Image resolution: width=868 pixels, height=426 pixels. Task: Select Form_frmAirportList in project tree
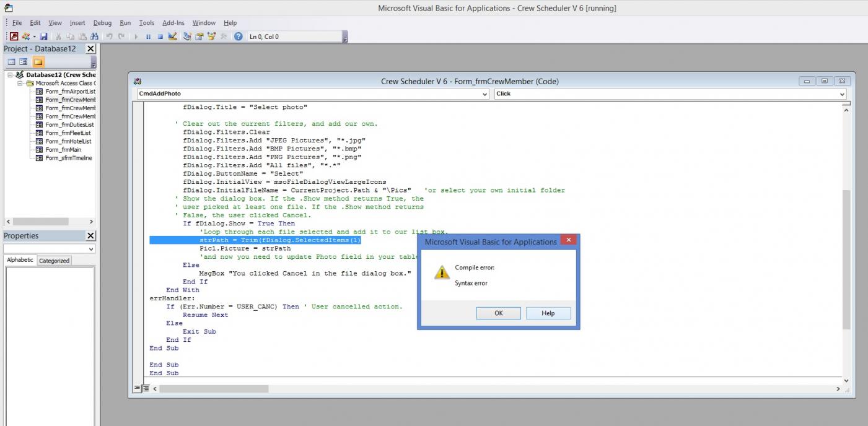tap(70, 92)
